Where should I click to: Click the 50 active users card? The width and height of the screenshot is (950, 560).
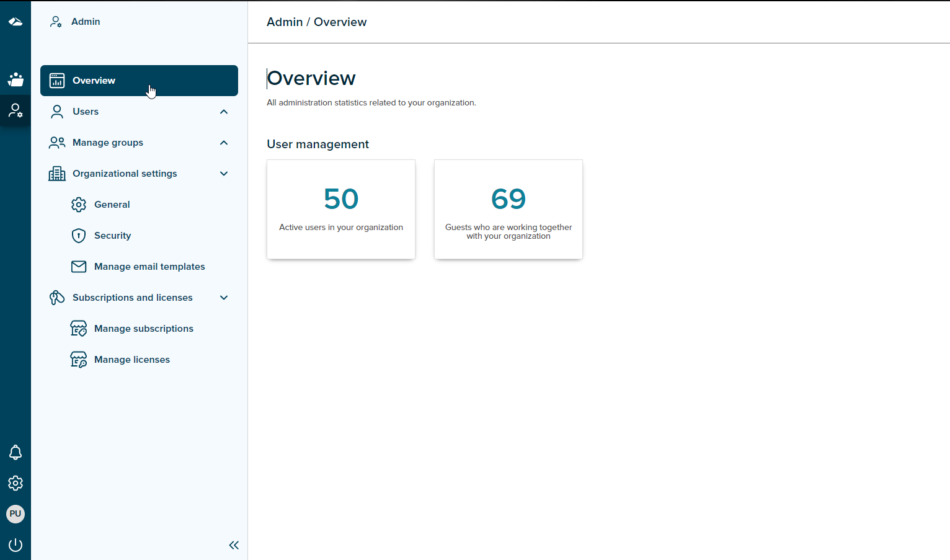340,209
